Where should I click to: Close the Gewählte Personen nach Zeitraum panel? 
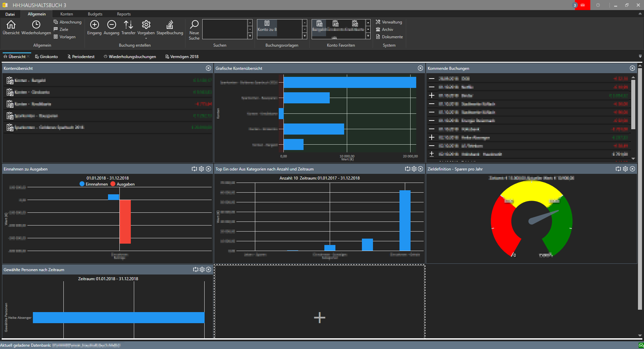pos(208,269)
